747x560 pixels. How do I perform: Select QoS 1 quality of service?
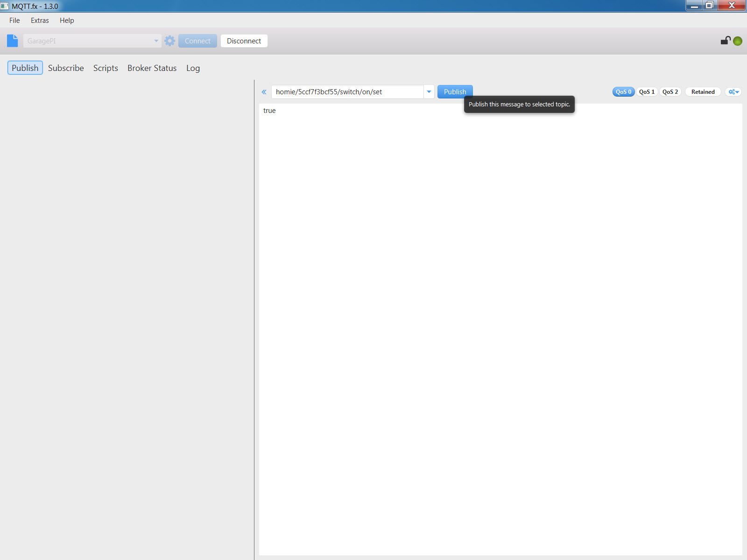pyautogui.click(x=647, y=91)
